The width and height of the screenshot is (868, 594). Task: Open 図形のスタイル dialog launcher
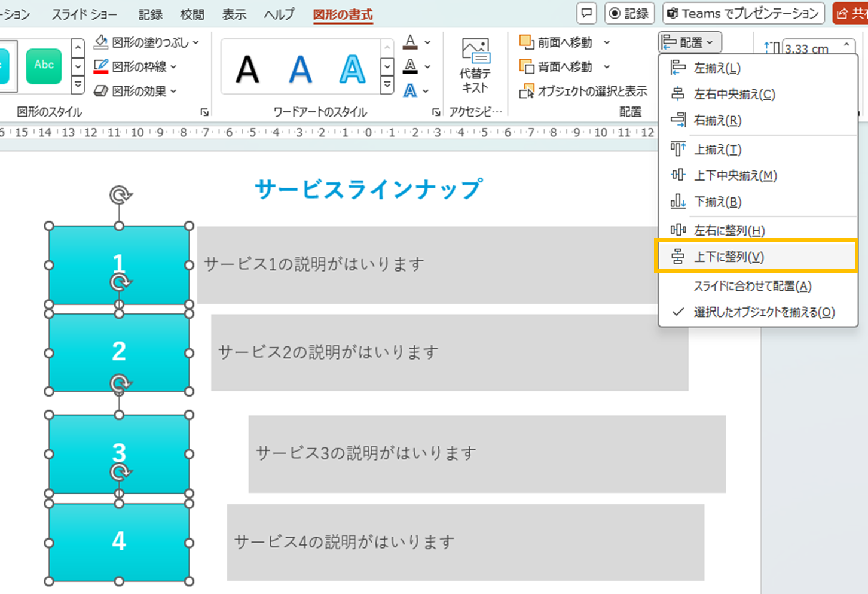(204, 112)
